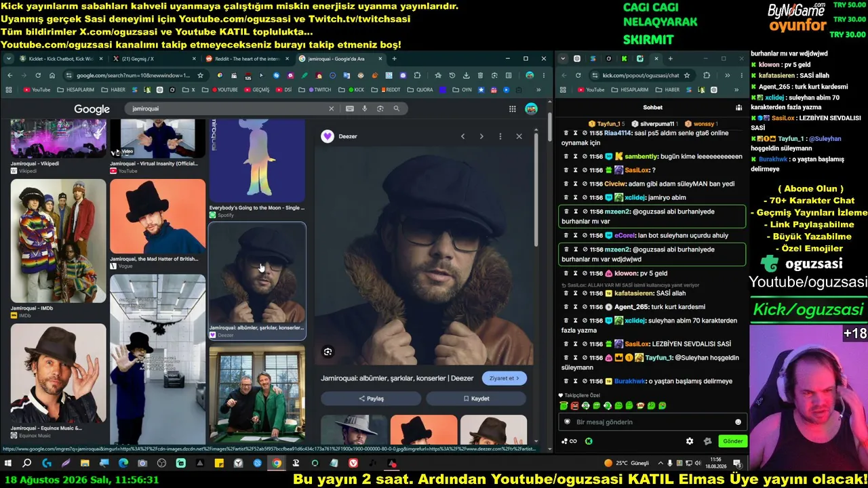Reload the Kick chat popout window
The image size is (868, 488).
(x=578, y=75)
